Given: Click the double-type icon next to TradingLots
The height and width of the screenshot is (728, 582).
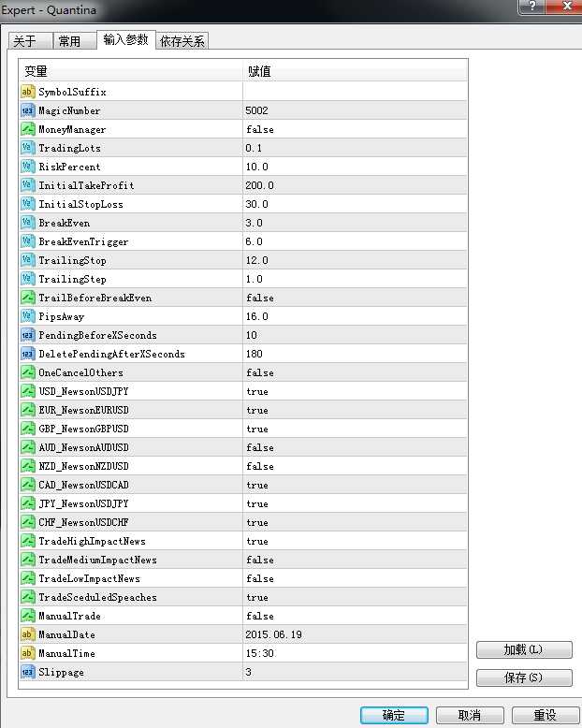Looking at the screenshot, I should click(27, 148).
